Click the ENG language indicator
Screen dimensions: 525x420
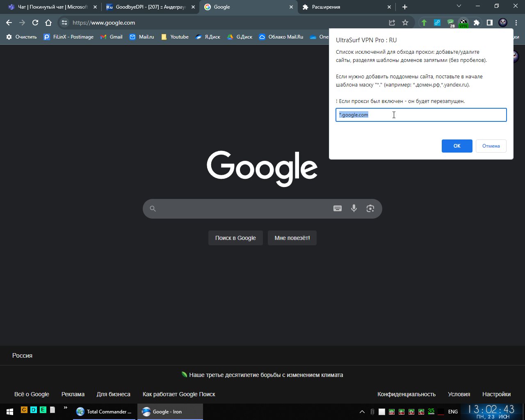[453, 411]
